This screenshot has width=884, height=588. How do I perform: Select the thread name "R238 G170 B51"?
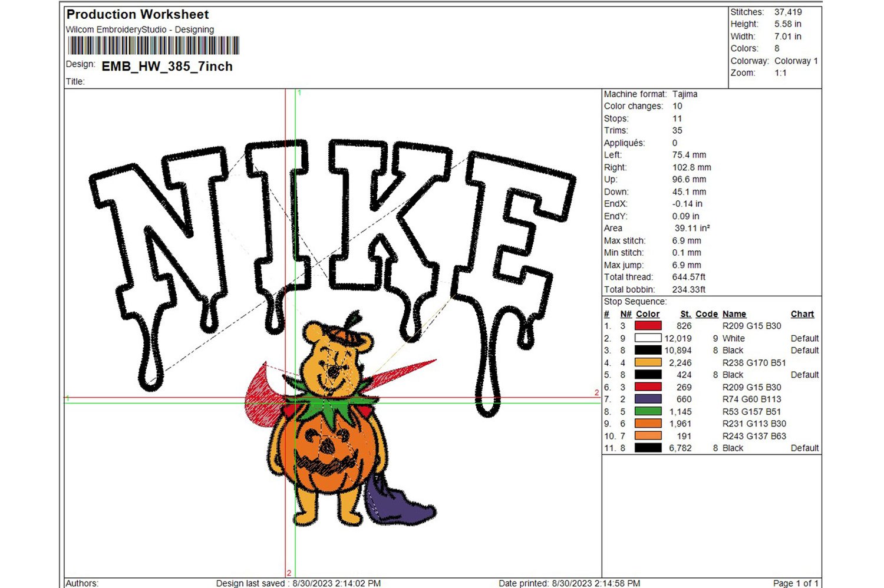tap(754, 363)
